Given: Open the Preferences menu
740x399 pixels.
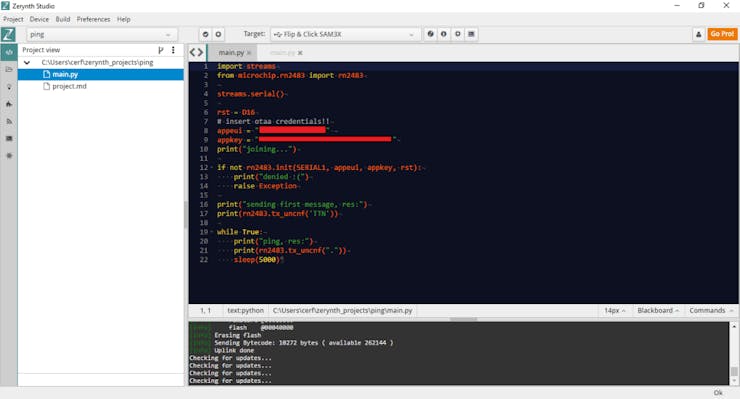Looking at the screenshot, I should click(x=93, y=19).
